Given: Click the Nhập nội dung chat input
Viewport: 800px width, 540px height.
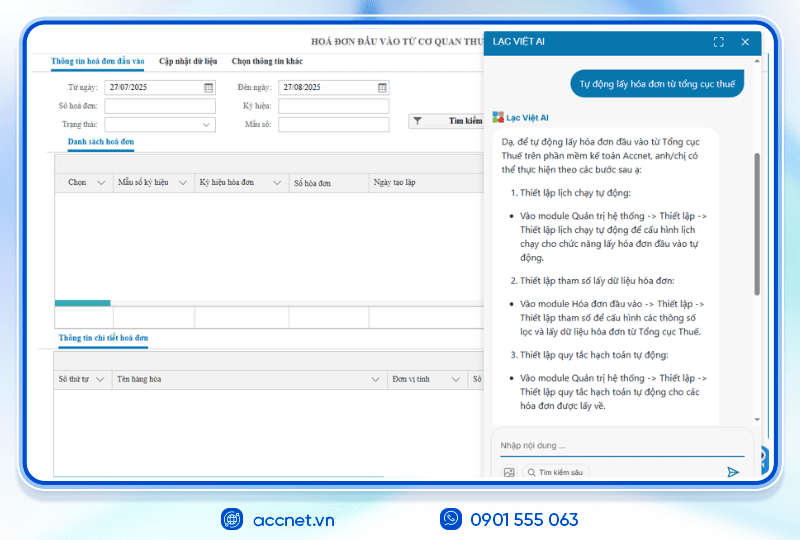Looking at the screenshot, I should (x=622, y=446).
